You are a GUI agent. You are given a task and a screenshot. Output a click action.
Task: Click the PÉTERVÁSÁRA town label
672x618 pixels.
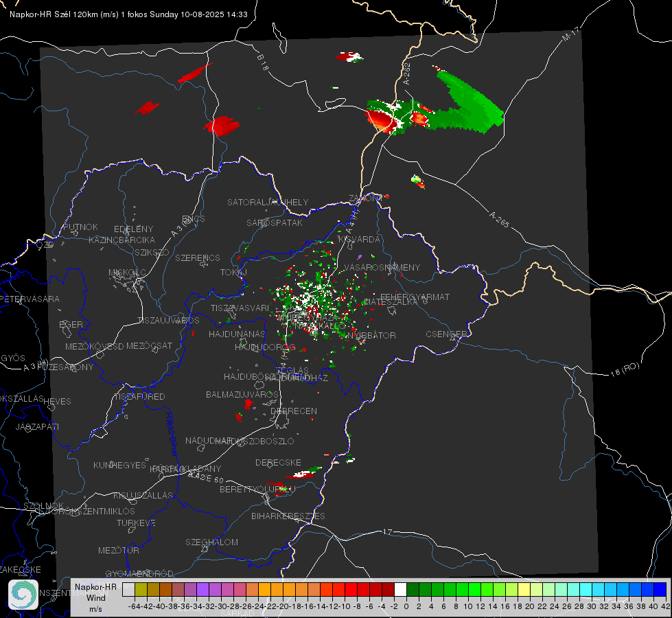coord(30,299)
